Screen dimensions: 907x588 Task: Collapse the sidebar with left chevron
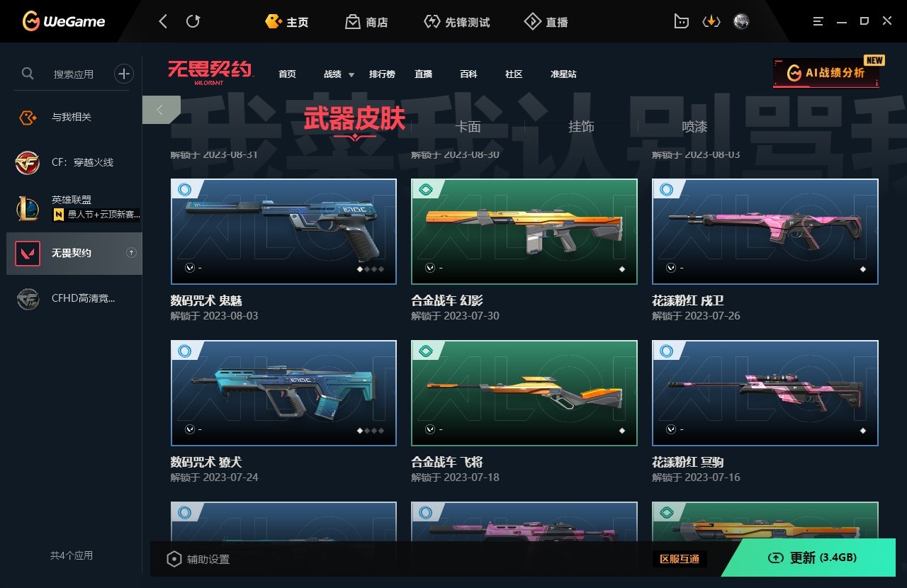(x=161, y=110)
